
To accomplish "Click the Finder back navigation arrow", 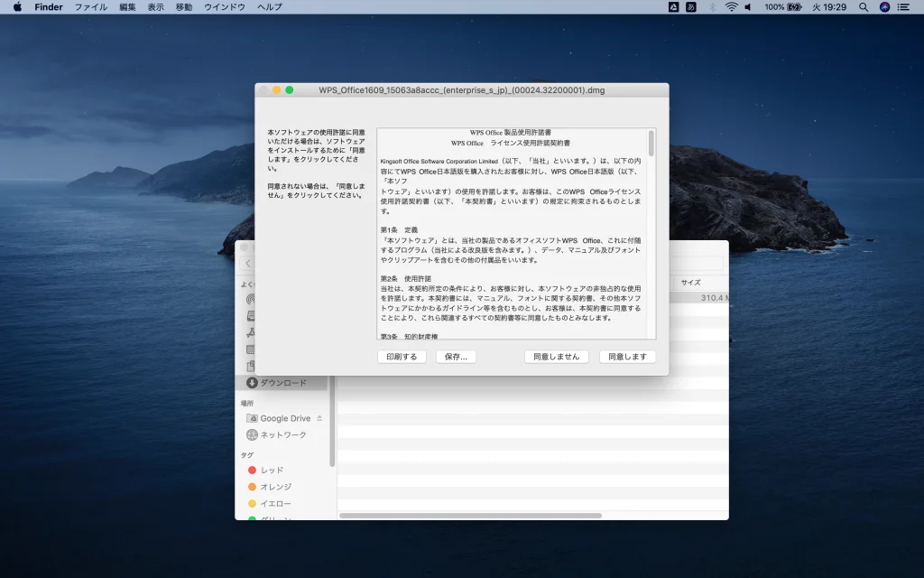I will click(248, 264).
